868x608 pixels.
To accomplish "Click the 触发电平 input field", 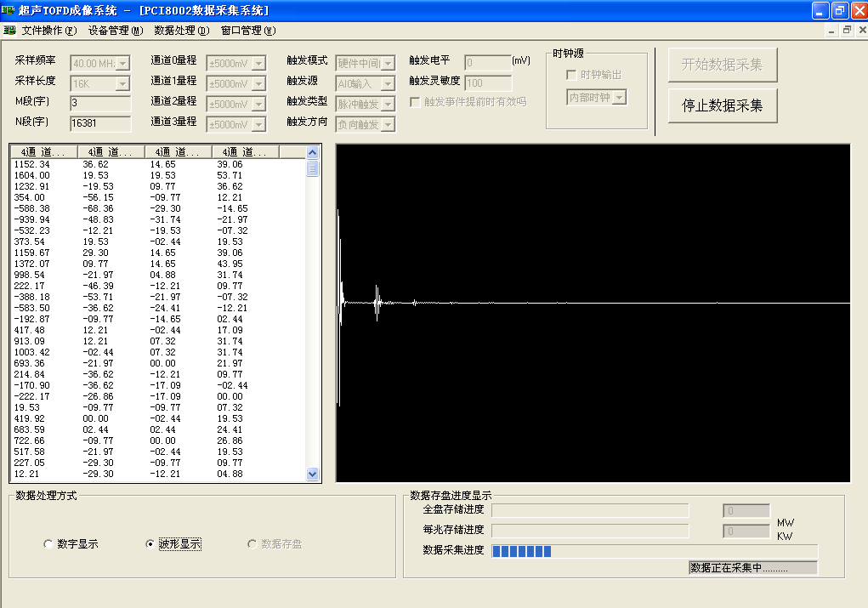I will tap(488, 63).
